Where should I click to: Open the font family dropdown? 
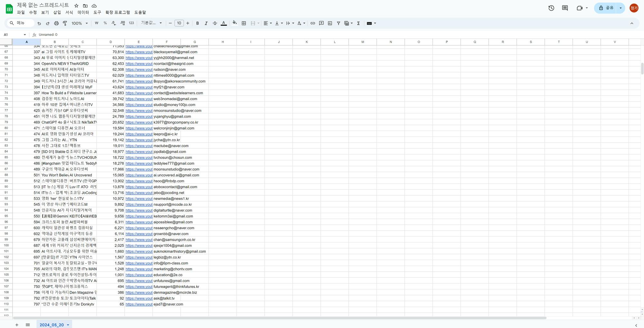[151, 23]
